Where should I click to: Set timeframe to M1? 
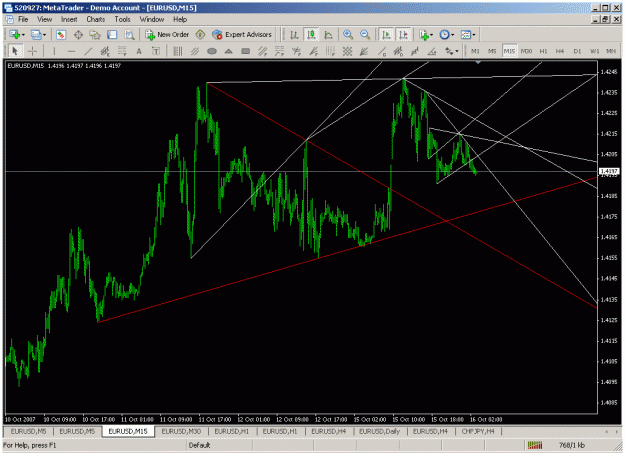pyautogui.click(x=475, y=51)
